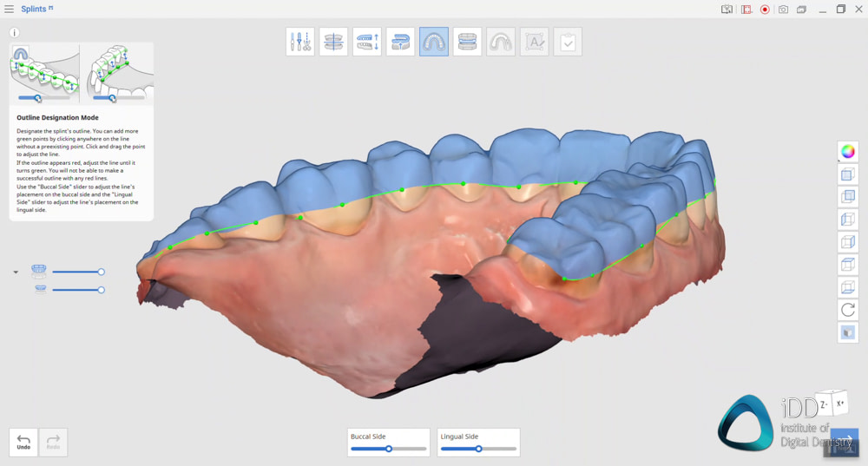Open the stacked jaws occlusion step
Screen dimensions: 868x466
pyautogui.click(x=467, y=42)
